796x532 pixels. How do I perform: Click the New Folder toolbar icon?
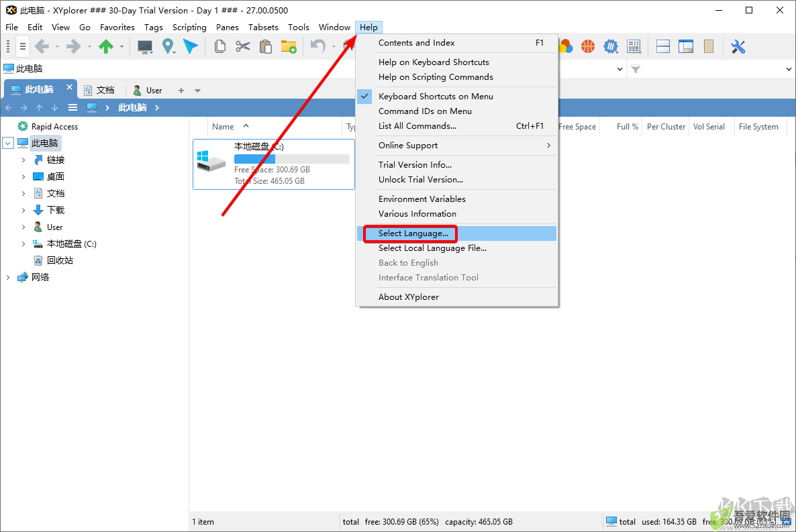click(x=289, y=47)
